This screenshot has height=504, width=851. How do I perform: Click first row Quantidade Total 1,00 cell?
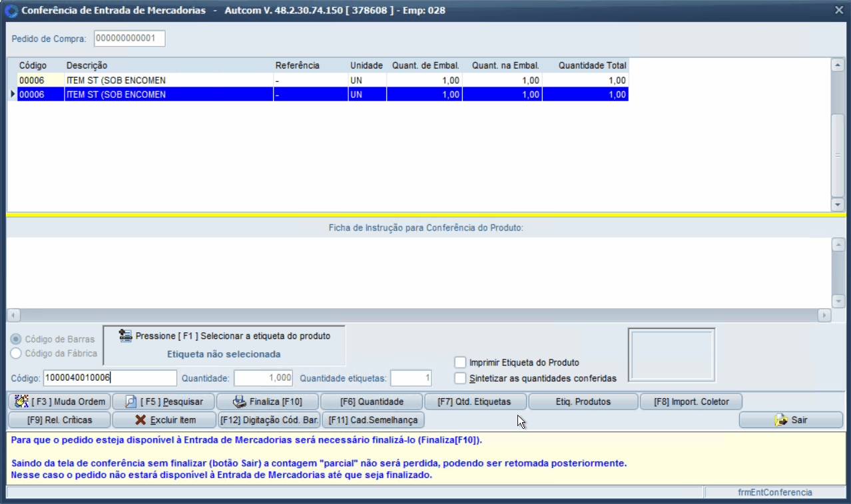coord(586,80)
